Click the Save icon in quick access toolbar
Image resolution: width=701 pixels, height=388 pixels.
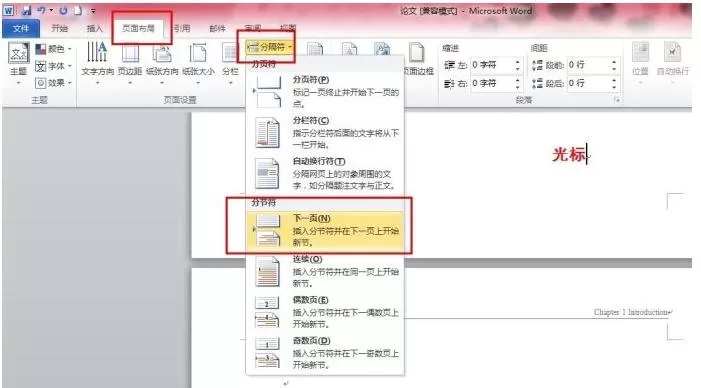point(26,10)
